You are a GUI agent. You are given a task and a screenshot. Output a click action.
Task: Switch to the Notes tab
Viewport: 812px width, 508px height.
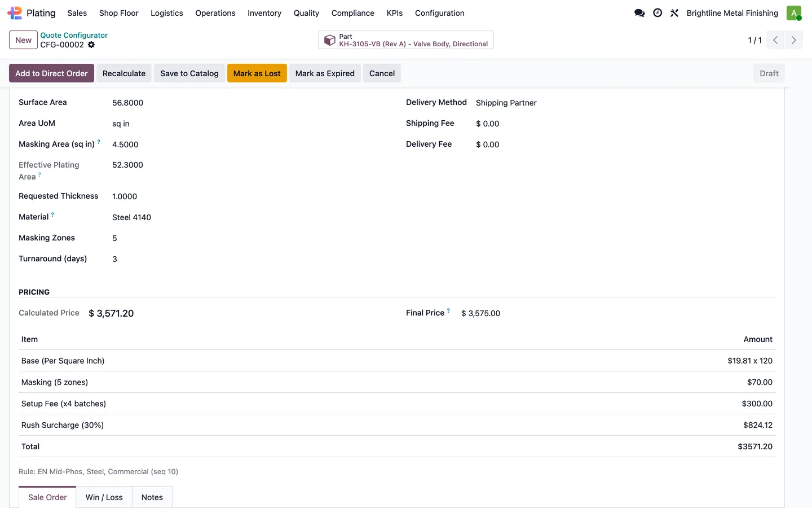pos(152,497)
